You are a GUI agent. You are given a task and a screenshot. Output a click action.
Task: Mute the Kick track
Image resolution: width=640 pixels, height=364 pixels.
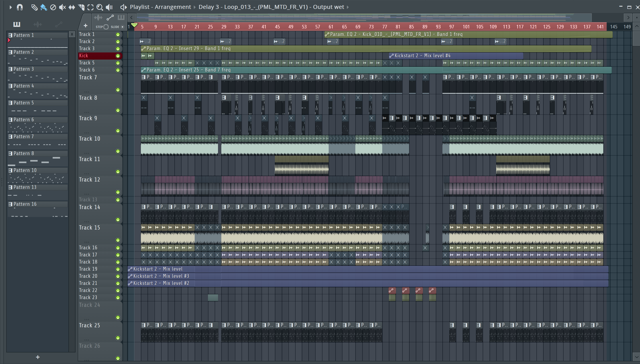tap(118, 56)
